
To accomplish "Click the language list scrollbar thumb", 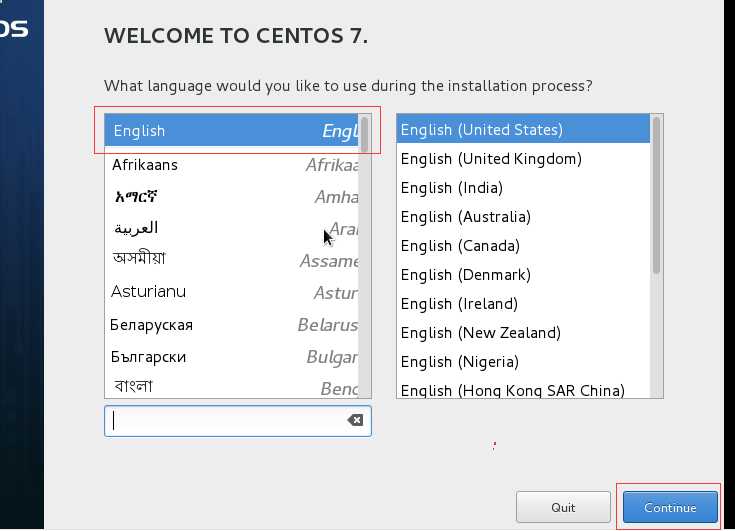I will pos(365,134).
